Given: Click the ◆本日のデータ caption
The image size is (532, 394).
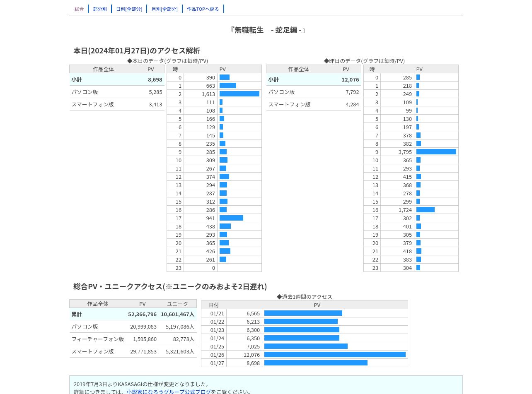Looking at the screenshot, I should (167, 61).
